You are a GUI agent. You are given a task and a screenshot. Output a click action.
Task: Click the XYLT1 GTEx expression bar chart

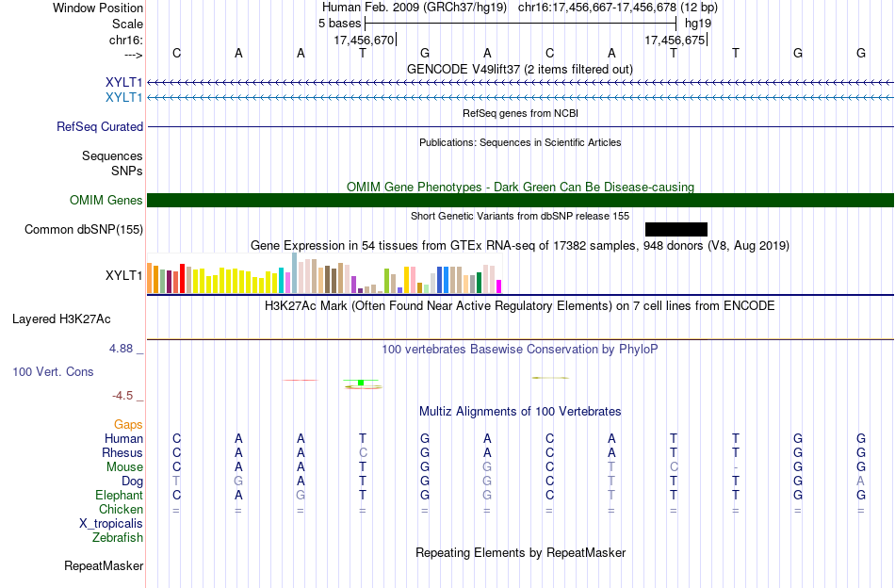coord(324,273)
